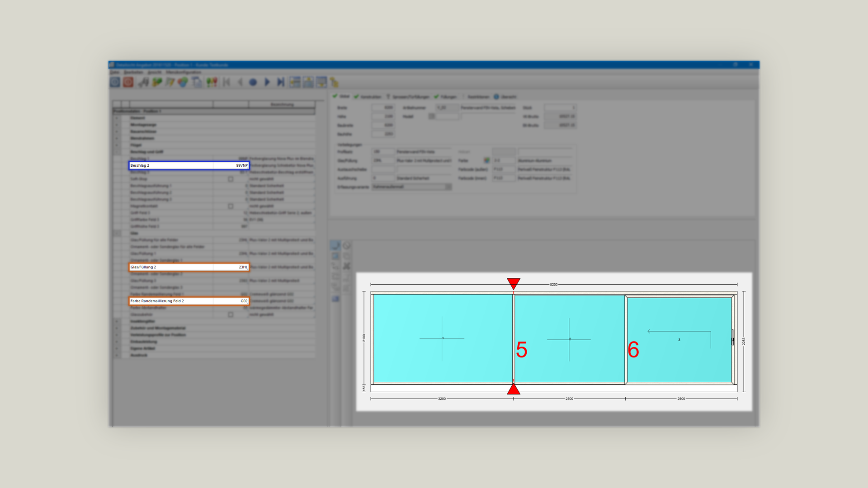Expand the Element tree group

(x=117, y=118)
